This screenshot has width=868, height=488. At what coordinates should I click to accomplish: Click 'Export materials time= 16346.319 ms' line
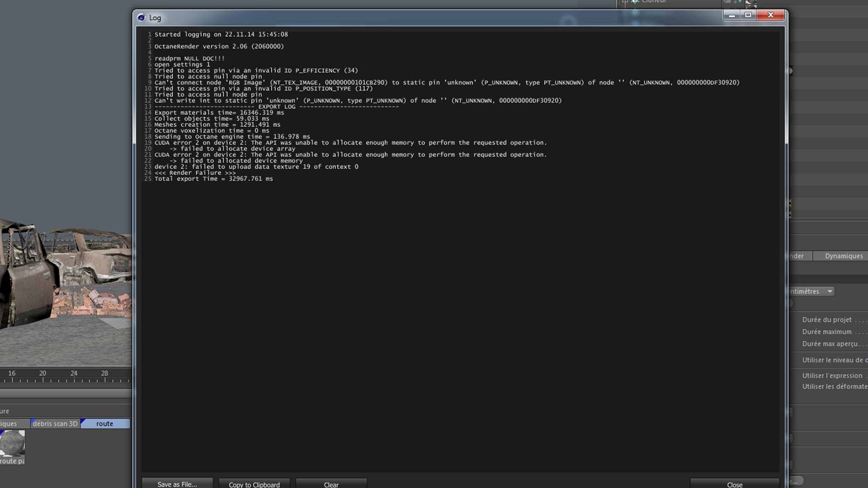click(219, 113)
